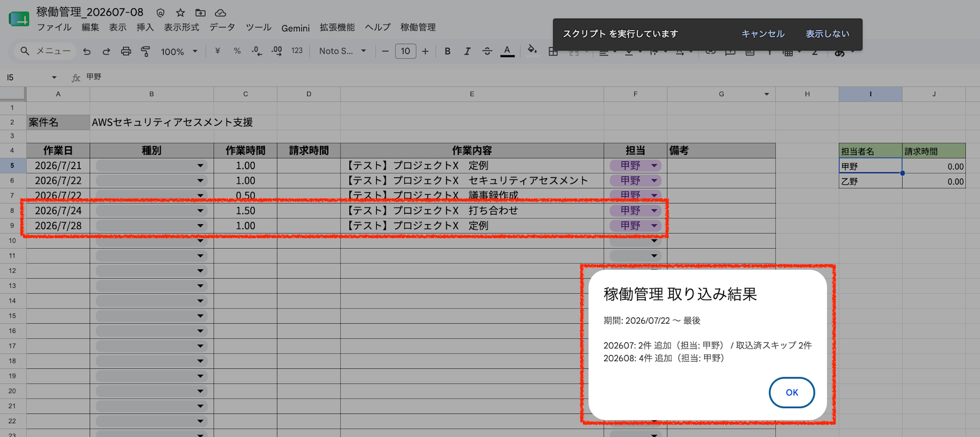This screenshot has height=437, width=980.
Task: Select the 備考 header cell
Action: pos(721,151)
